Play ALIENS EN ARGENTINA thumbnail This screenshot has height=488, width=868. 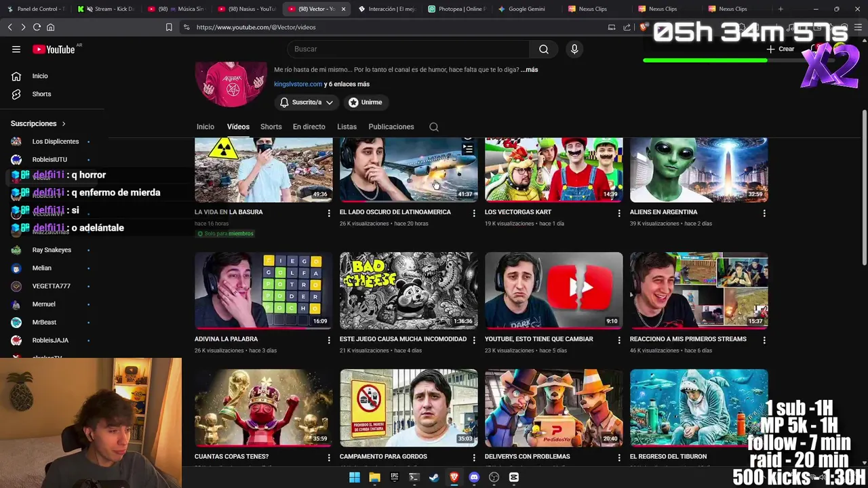699,169
